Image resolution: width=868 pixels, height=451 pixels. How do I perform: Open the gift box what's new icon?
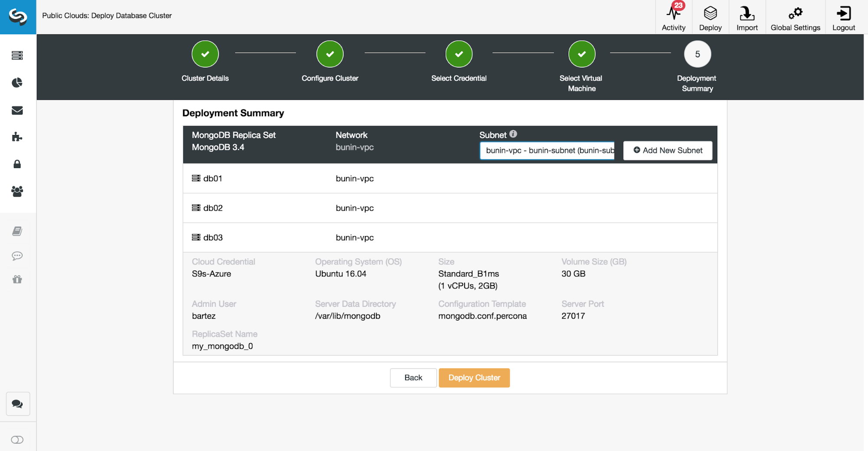pyautogui.click(x=17, y=279)
